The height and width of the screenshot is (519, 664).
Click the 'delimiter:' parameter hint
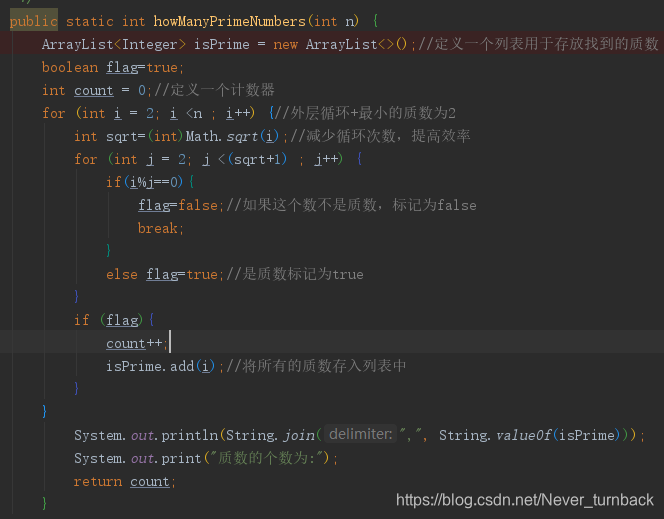pyautogui.click(x=360, y=434)
